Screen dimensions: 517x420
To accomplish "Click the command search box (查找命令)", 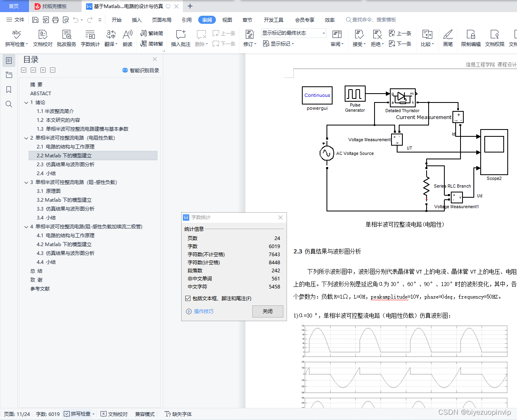I will click(371, 20).
